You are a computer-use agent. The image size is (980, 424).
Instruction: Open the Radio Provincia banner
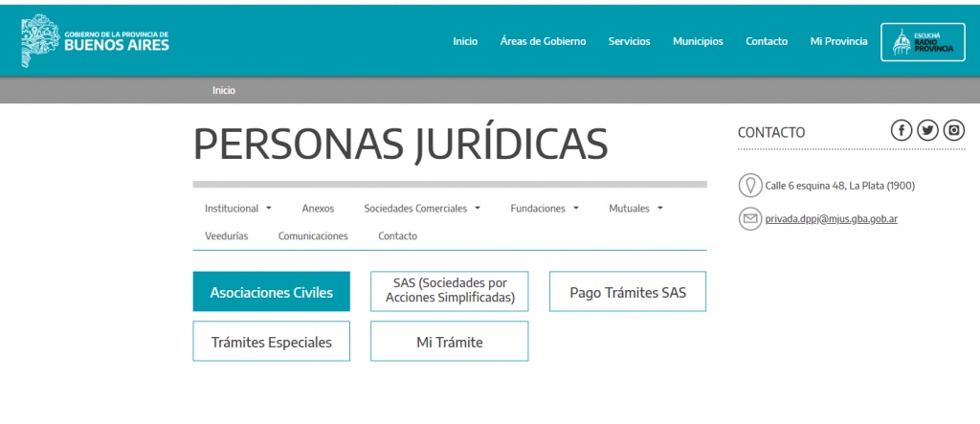point(923,42)
